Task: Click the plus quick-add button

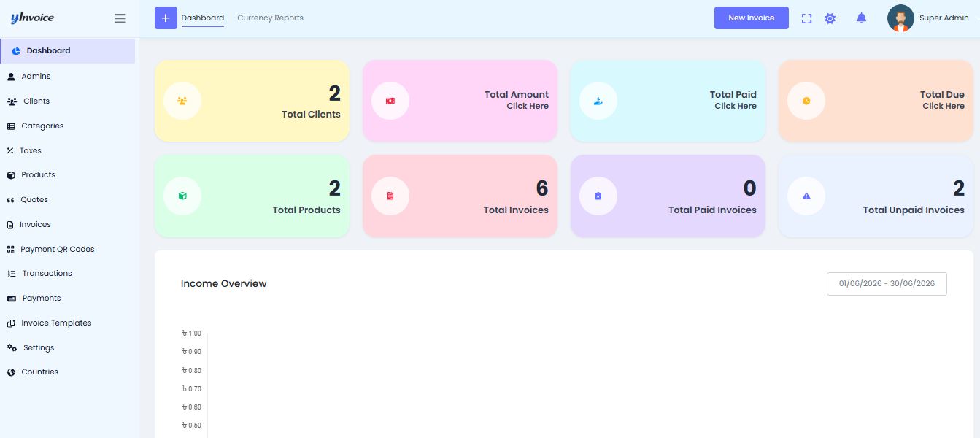Action: coord(166,18)
